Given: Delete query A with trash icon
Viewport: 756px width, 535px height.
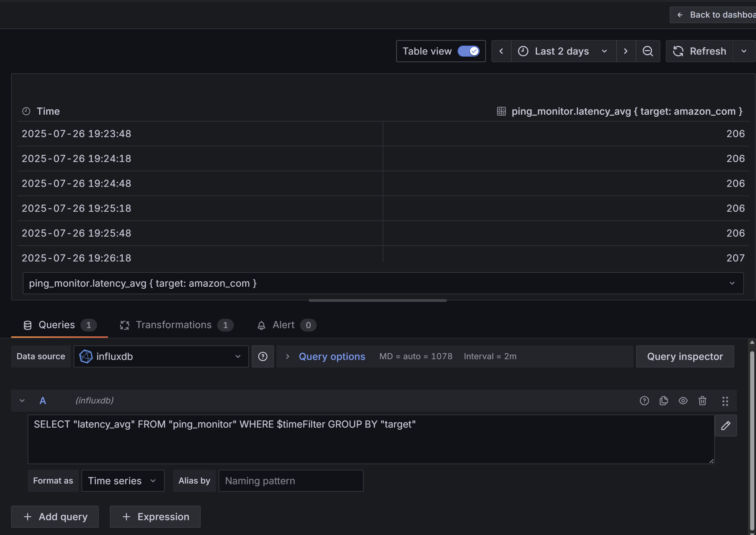Looking at the screenshot, I should [x=702, y=401].
